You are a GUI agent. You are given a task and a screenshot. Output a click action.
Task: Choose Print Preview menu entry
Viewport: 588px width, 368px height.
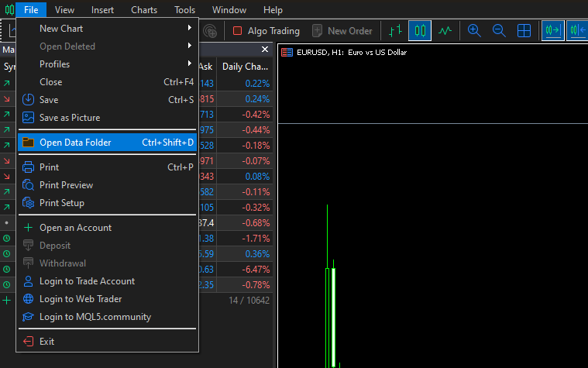(107, 185)
